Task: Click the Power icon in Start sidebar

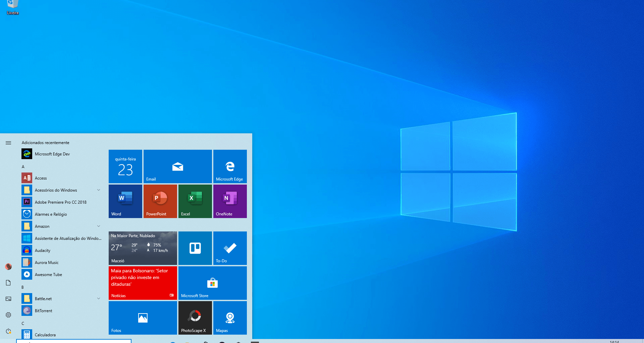Action: (x=8, y=331)
